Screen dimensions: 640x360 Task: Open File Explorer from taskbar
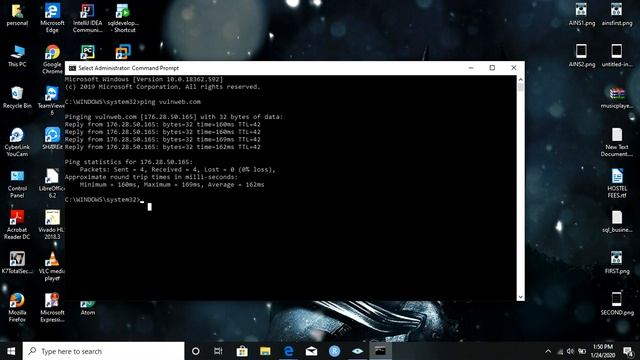265,351
